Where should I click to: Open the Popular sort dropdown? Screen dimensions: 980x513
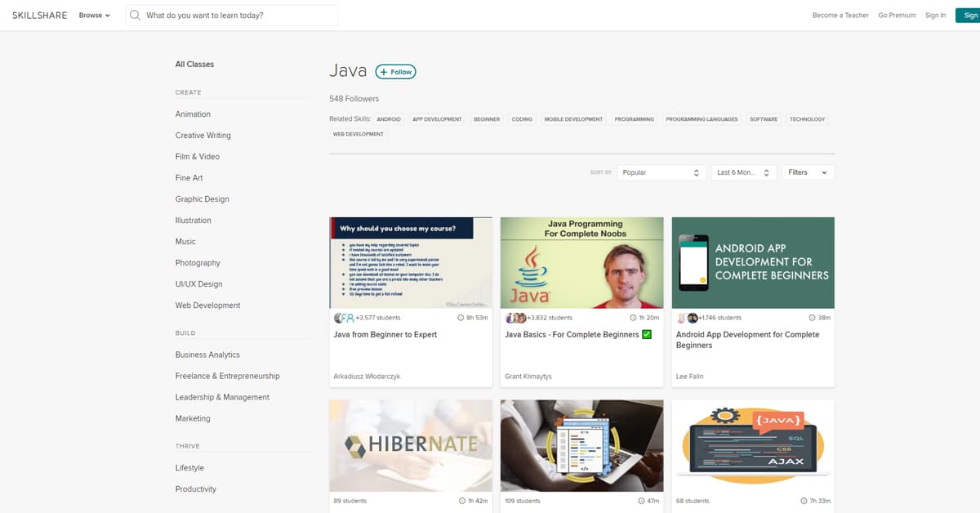(x=661, y=172)
